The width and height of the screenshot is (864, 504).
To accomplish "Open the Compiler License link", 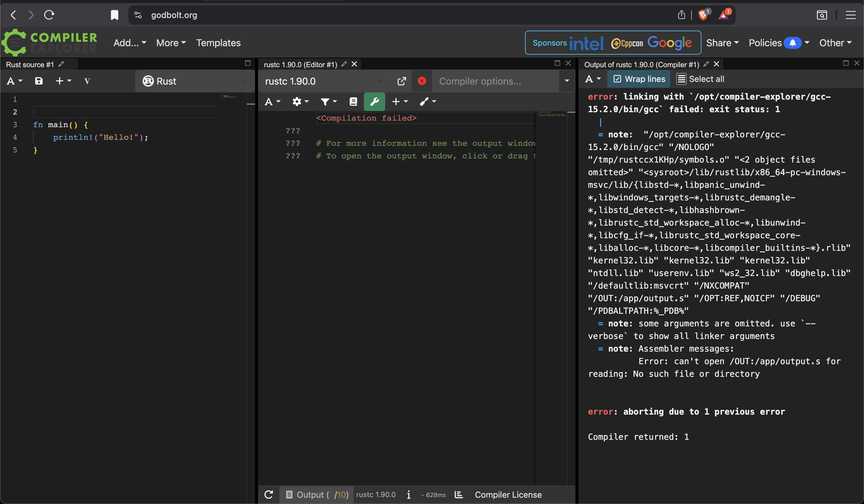I will (508, 494).
